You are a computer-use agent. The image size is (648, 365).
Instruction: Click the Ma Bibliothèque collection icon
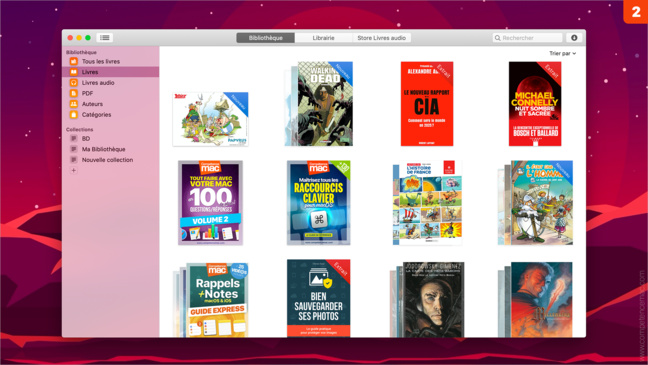point(74,149)
